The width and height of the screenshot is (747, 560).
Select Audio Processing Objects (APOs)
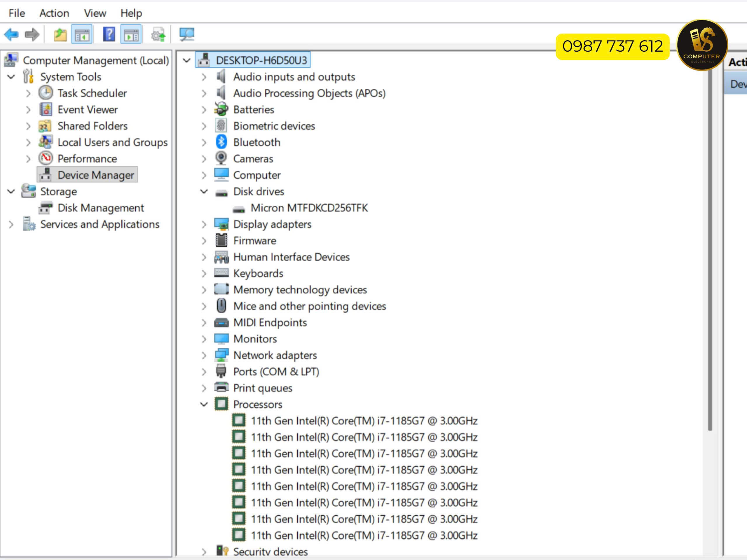tap(309, 93)
